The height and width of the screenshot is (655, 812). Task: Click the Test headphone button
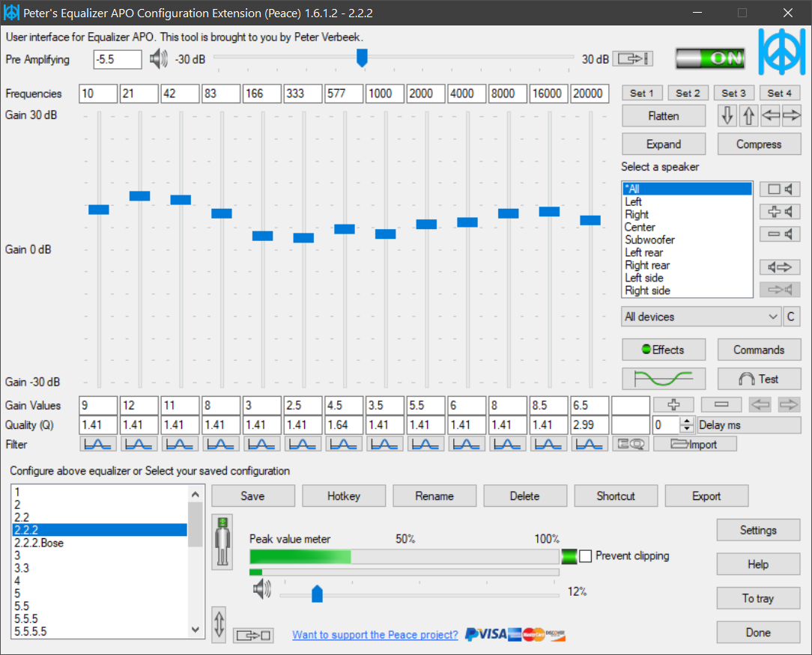pos(759,379)
